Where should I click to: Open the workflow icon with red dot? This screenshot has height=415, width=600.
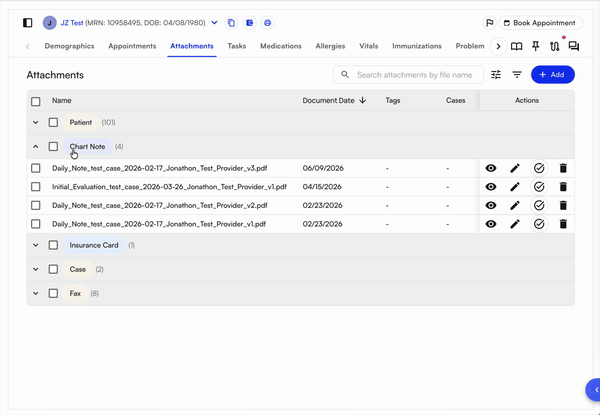(x=555, y=47)
